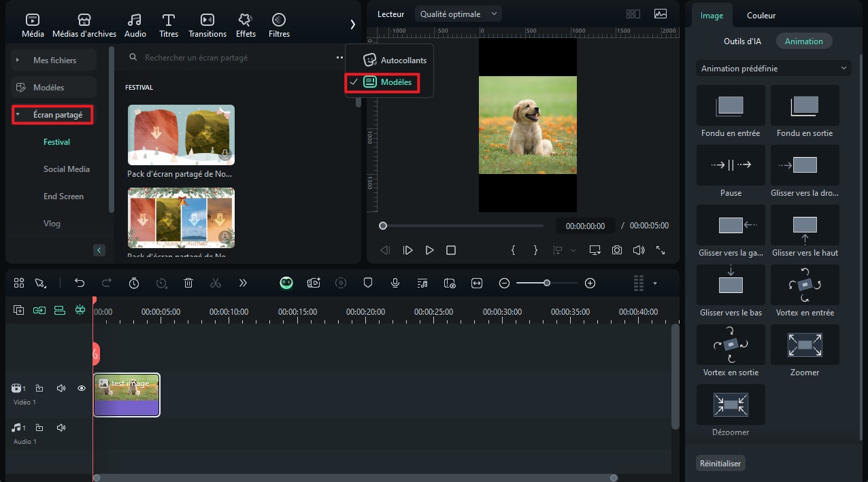The image size is (868, 482).
Task: Set the mark out point
Action: [x=535, y=250]
